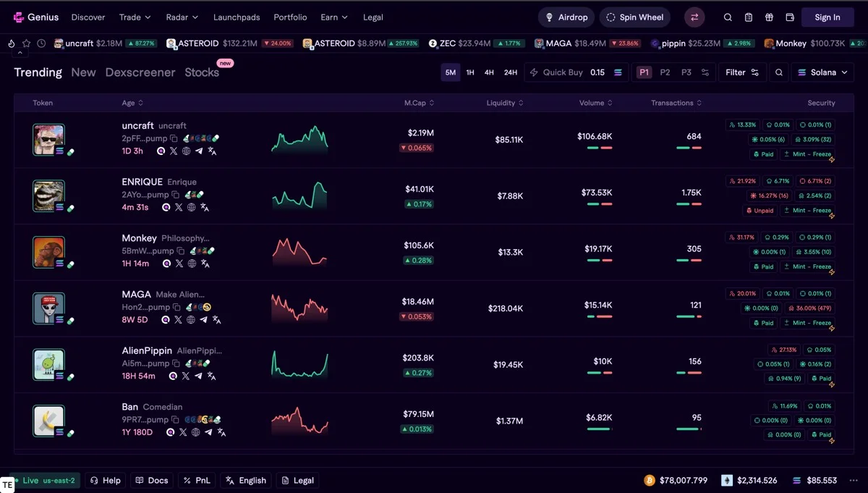Click the Sign In button
The image size is (868, 493).
point(827,17)
